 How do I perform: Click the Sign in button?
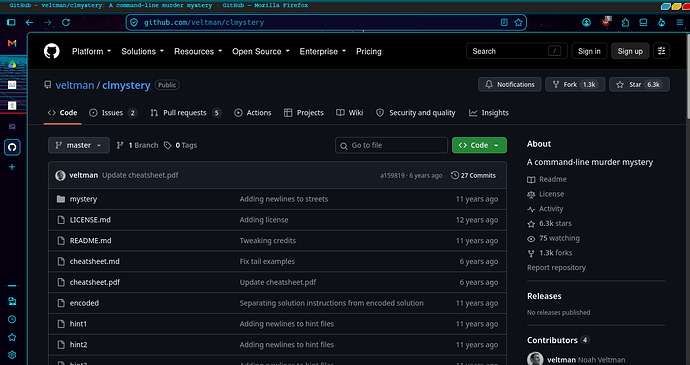tap(589, 51)
